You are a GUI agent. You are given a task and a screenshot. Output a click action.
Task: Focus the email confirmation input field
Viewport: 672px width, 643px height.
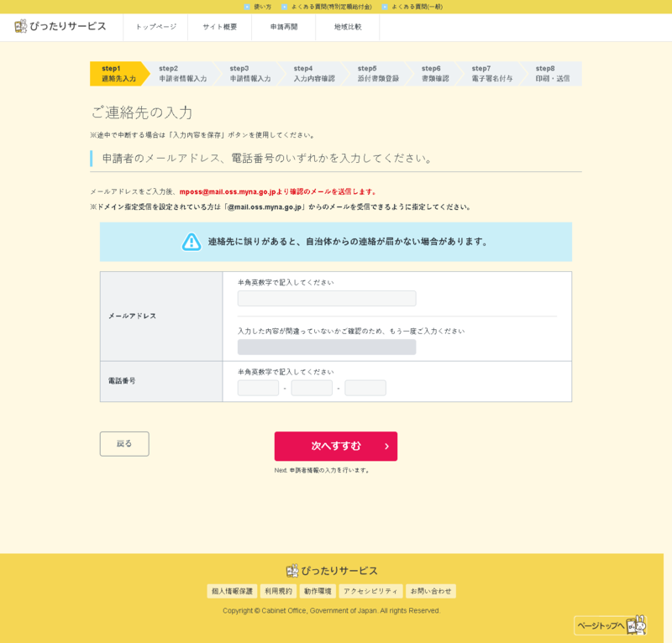tap(327, 347)
